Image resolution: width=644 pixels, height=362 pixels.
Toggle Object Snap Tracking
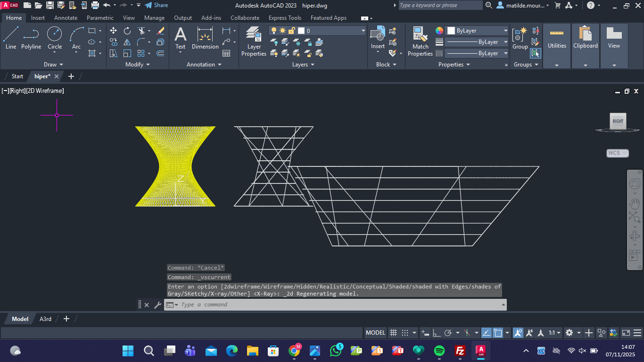pyautogui.click(x=487, y=333)
